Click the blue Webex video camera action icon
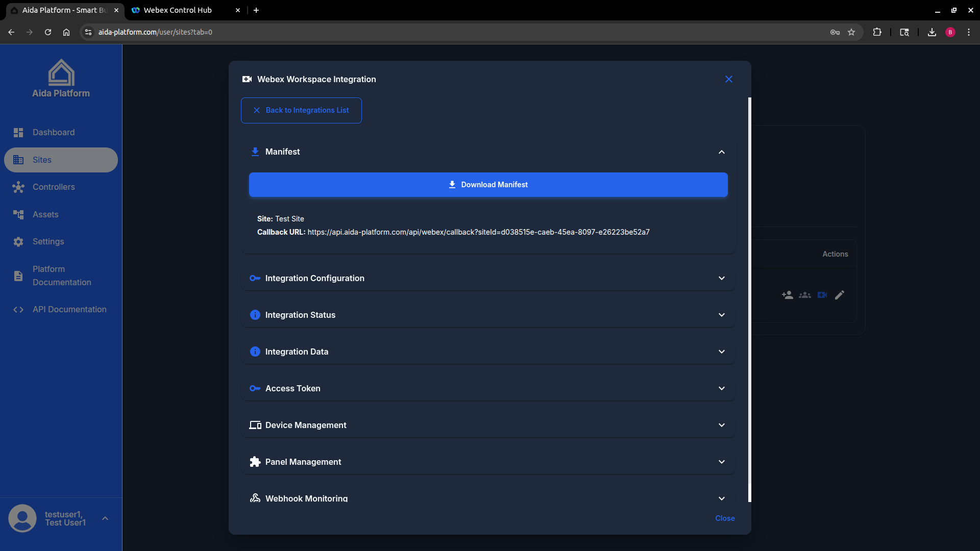 pos(822,295)
